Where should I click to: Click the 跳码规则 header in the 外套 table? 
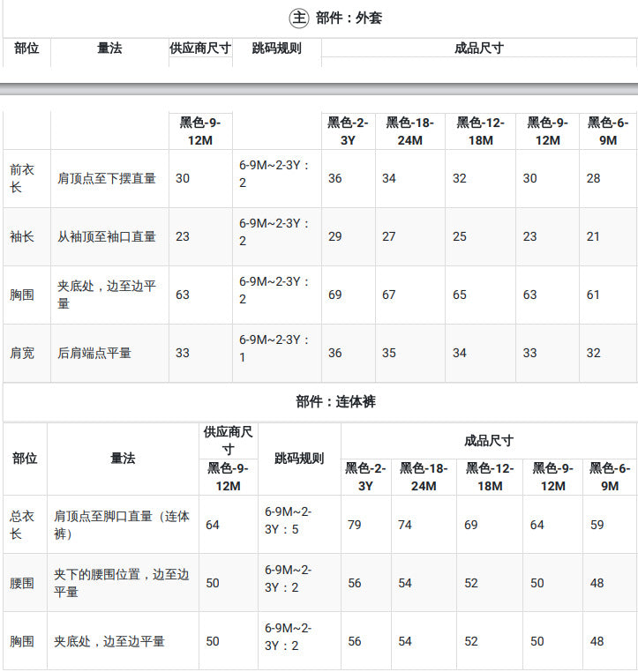pyautogui.click(x=276, y=48)
